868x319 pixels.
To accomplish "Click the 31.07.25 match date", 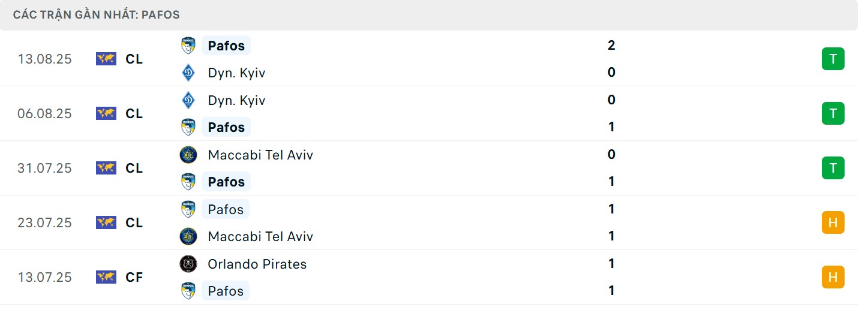I will (44, 168).
